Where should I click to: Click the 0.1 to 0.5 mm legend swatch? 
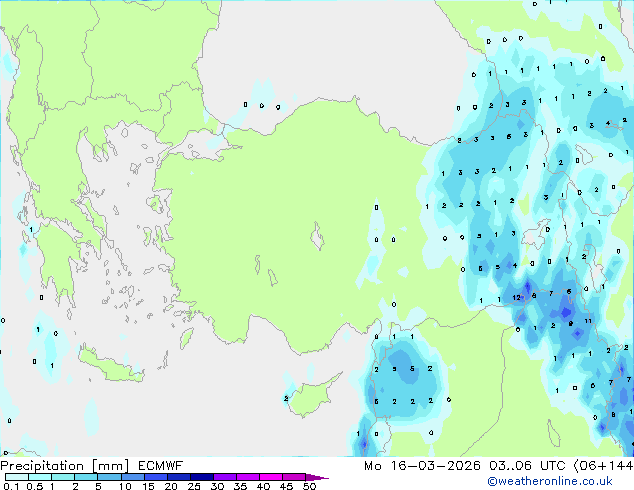point(17,477)
